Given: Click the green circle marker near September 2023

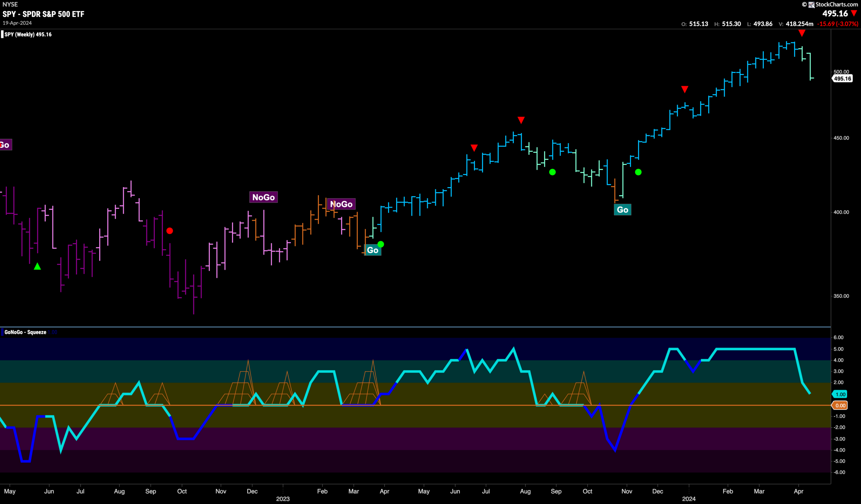Looking at the screenshot, I should tap(552, 172).
